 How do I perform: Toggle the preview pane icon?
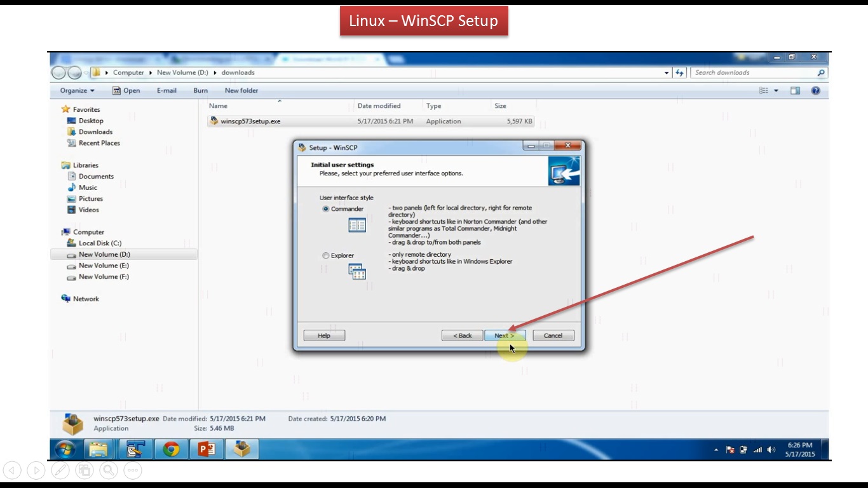[795, 91]
